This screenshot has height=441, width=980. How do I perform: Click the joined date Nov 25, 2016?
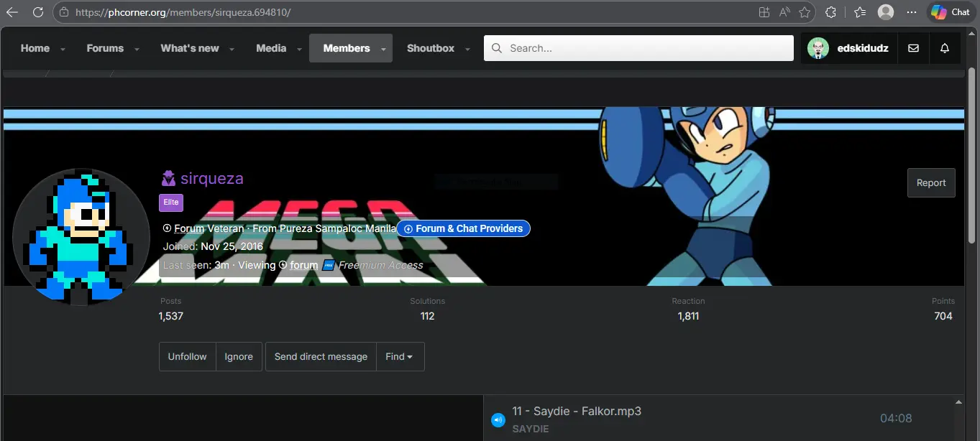[232, 246]
